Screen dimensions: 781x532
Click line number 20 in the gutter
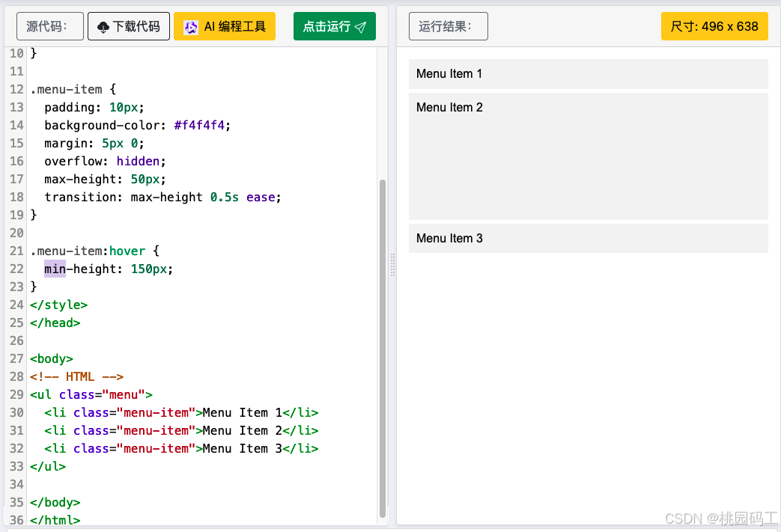[x=16, y=233]
